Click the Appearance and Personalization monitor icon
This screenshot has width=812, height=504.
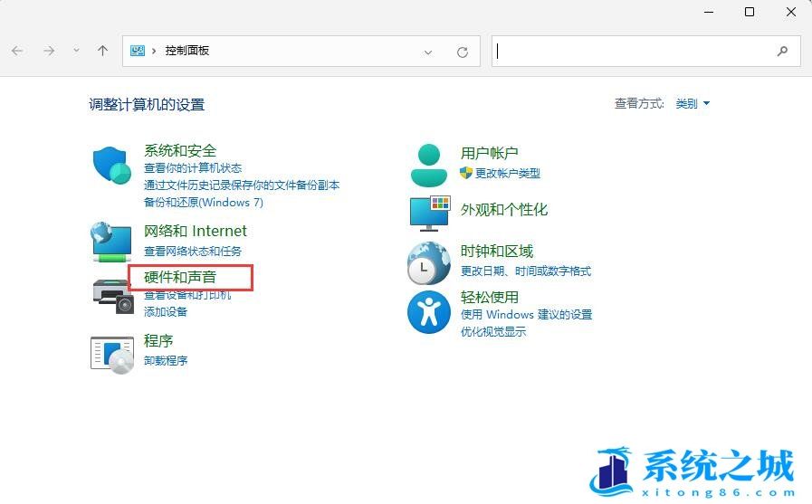click(429, 212)
